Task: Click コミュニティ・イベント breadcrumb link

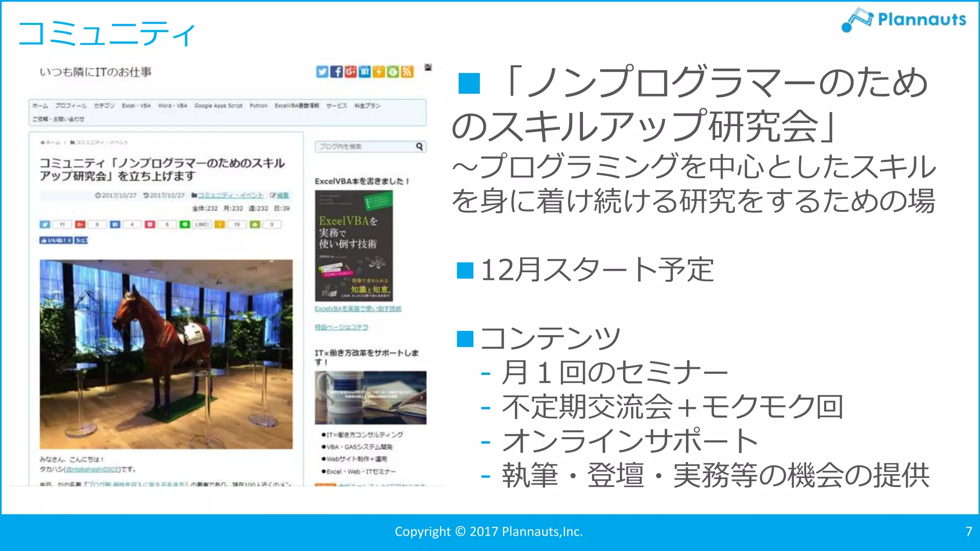Action: (99, 143)
